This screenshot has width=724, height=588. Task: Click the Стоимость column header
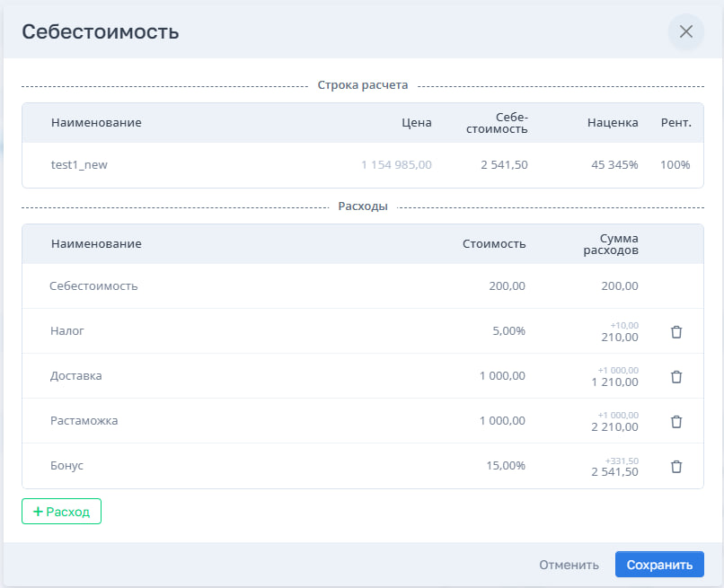[x=494, y=244]
